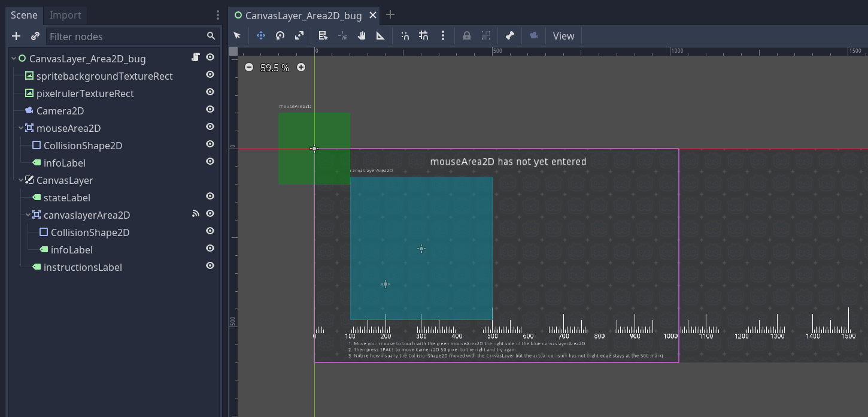Open the View menu
Screen dimensions: 868x417
point(563,35)
